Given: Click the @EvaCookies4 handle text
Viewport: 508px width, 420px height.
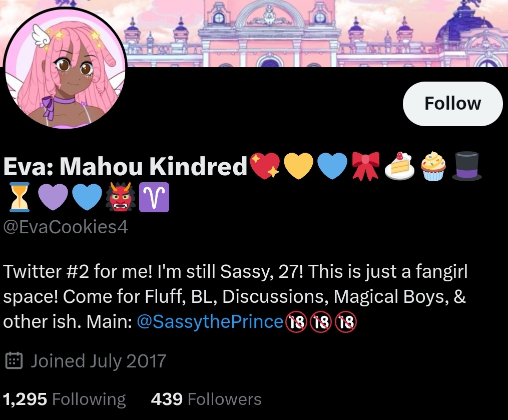Looking at the screenshot, I should click(66, 227).
